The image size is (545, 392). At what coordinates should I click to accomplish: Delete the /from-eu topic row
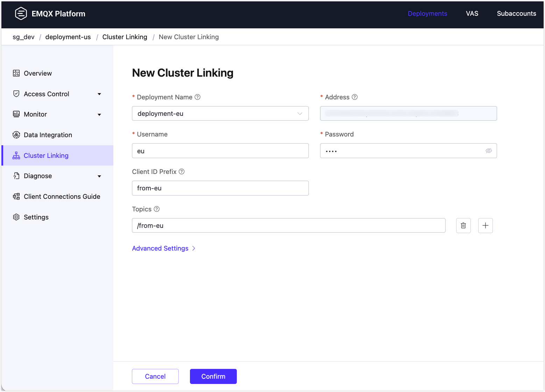pyautogui.click(x=463, y=225)
